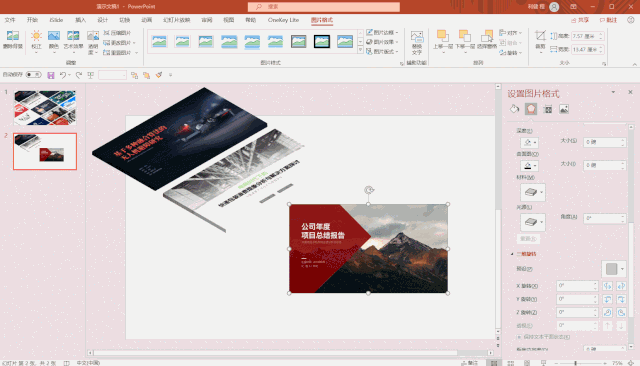Open the Corrections (校正) brightness tool
Viewport: 640px width, 366px height.
(36, 41)
